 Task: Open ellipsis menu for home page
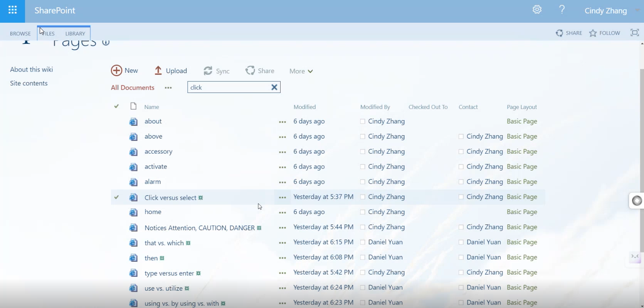tap(282, 213)
